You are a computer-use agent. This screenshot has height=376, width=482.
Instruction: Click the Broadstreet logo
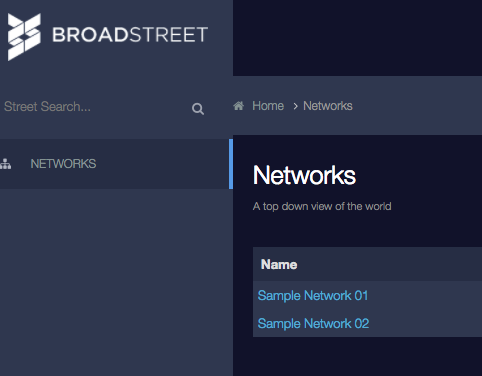108,37
